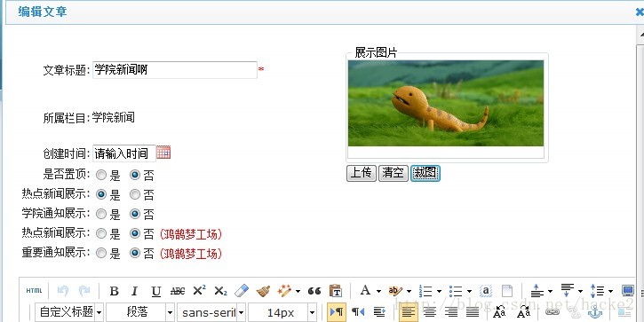Expand highlight color dropdown arrow

pos(409,291)
